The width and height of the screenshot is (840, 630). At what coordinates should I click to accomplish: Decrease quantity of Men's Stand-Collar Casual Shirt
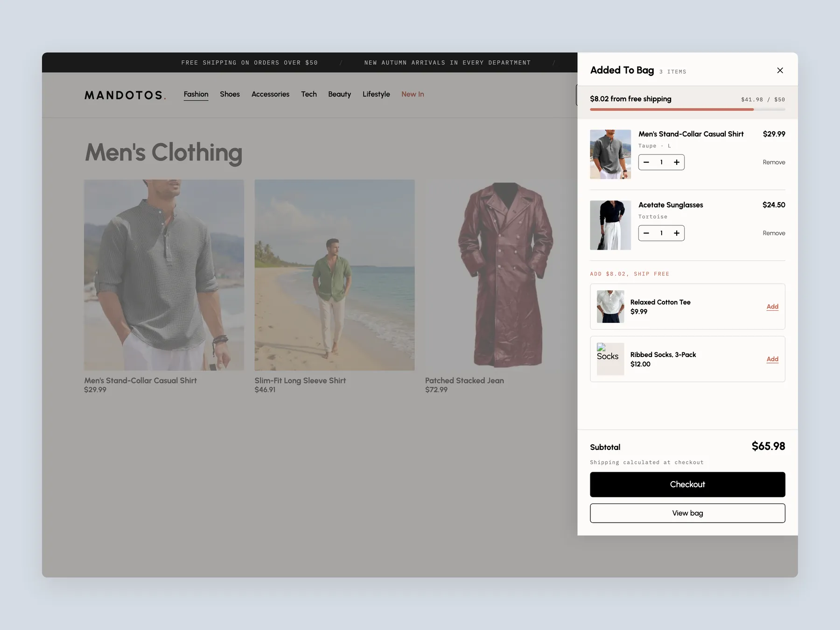point(646,162)
